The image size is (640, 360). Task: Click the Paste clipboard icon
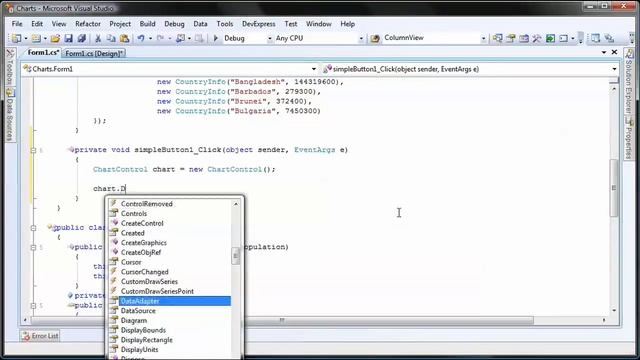(x=125, y=38)
